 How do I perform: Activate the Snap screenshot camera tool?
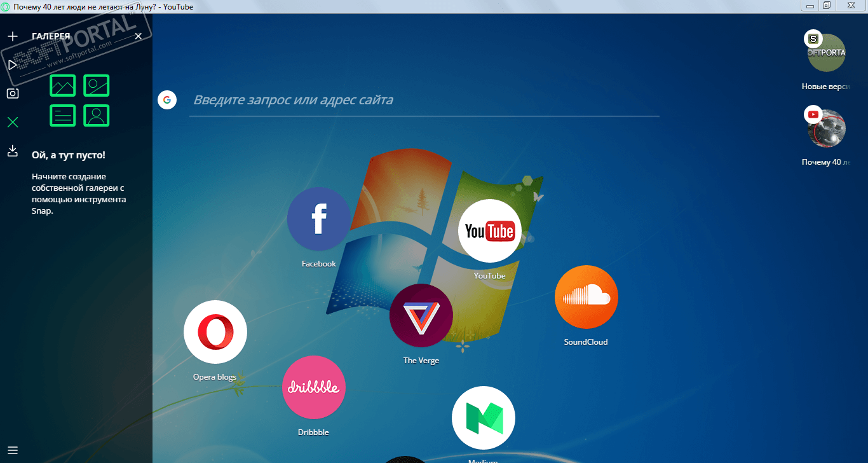pyautogui.click(x=13, y=93)
